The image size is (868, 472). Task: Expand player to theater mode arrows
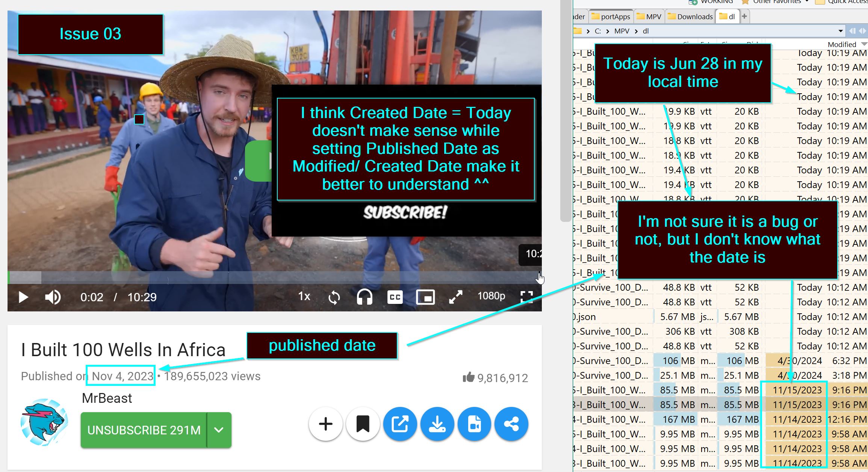456,297
